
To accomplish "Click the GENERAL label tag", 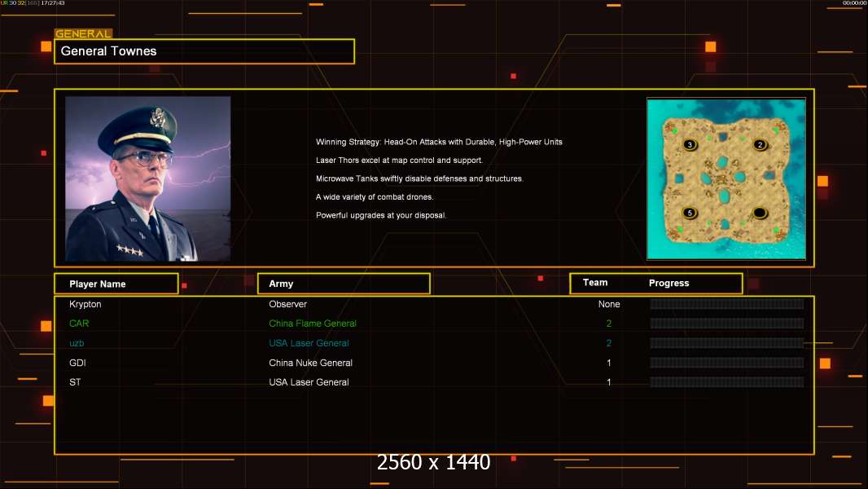I will point(84,33).
